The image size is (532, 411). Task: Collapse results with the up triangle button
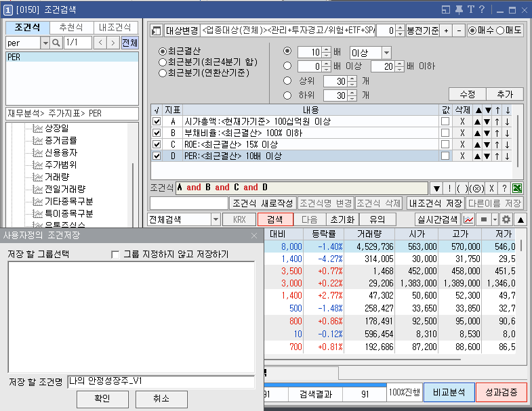click(x=520, y=220)
